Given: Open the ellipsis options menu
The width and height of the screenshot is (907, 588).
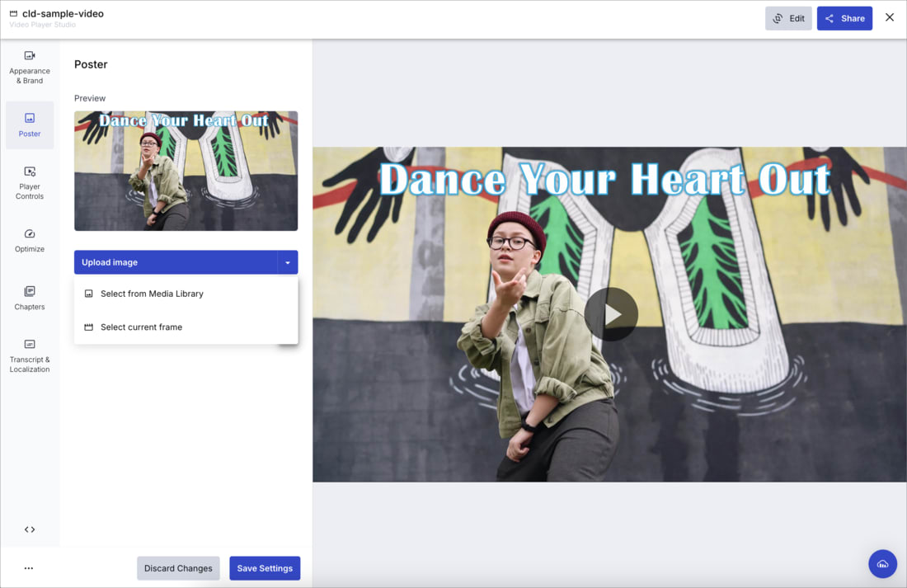Looking at the screenshot, I should pos(29,567).
